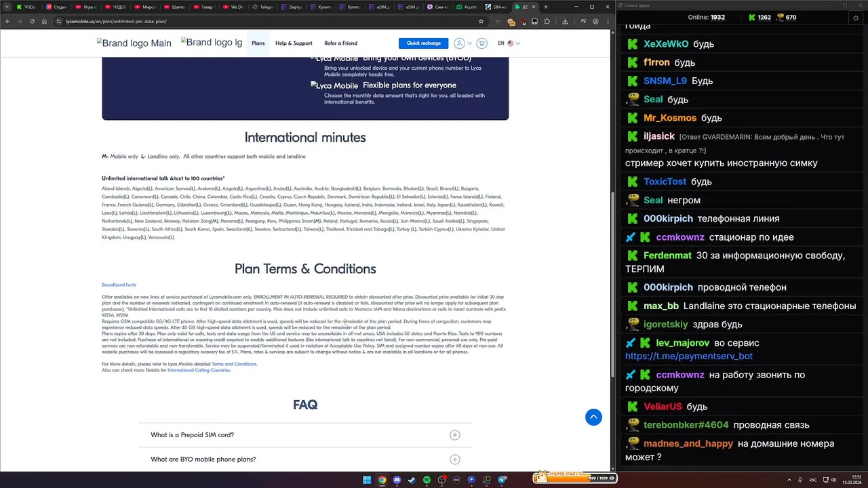Click username Ferdenmat in chat
The height and width of the screenshot is (488, 868).
tap(667, 256)
